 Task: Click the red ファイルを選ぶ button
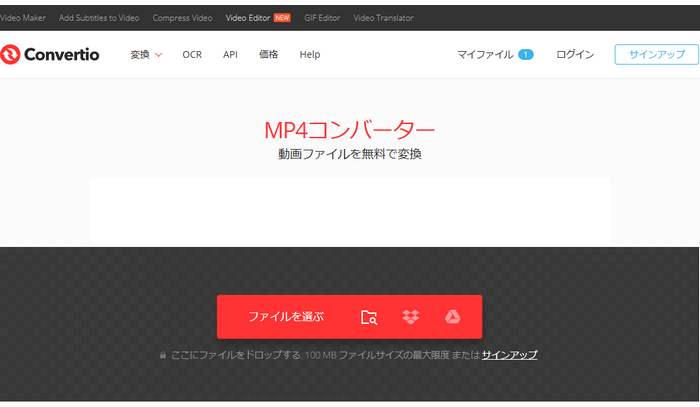point(286,317)
